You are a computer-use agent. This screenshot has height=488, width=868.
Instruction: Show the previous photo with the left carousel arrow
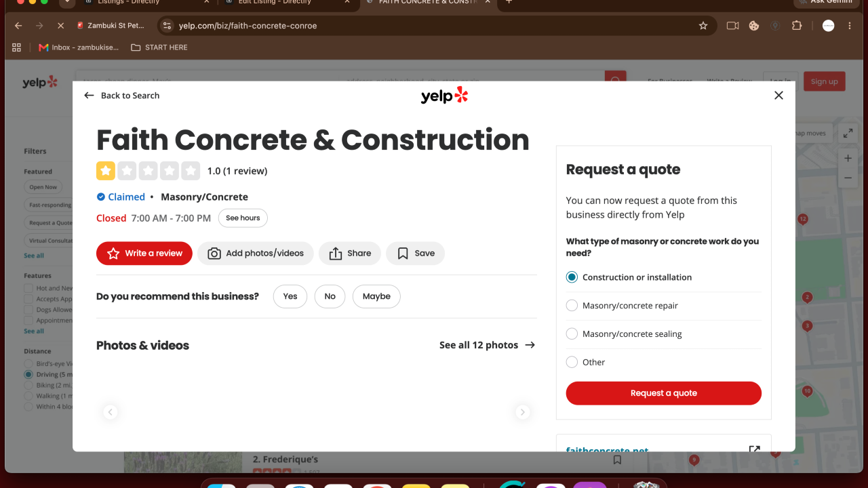click(x=111, y=411)
